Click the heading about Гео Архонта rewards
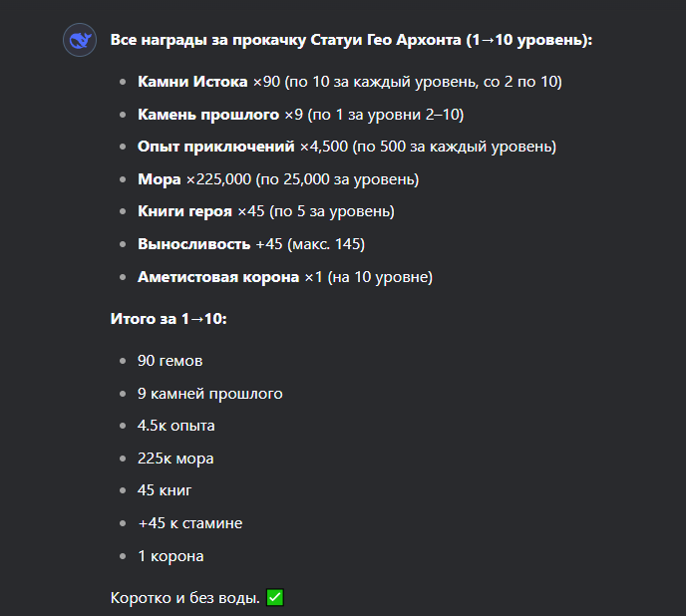 351,40
